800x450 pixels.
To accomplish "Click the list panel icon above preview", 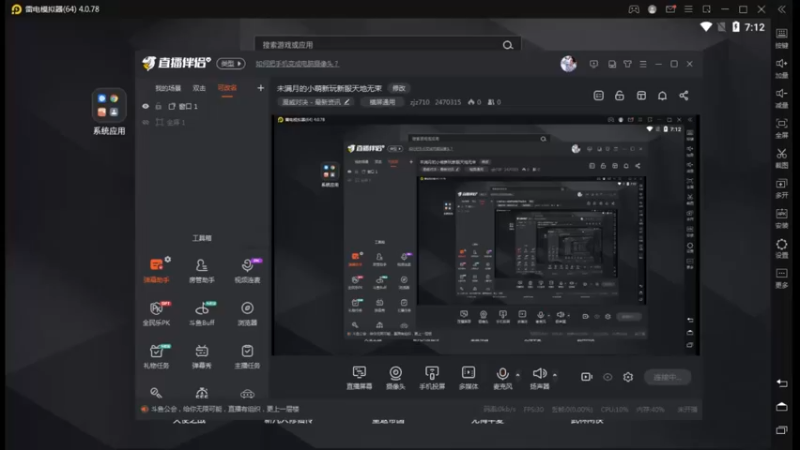I will click(x=598, y=95).
